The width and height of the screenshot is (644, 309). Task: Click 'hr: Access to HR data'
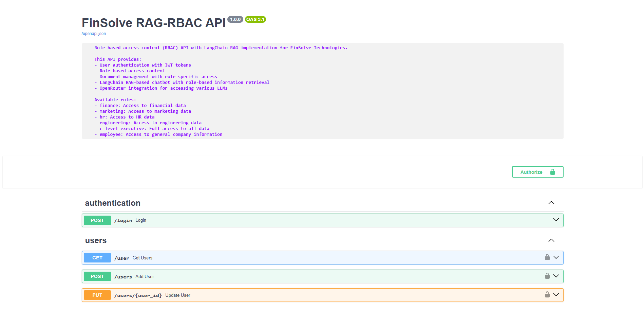pos(125,117)
